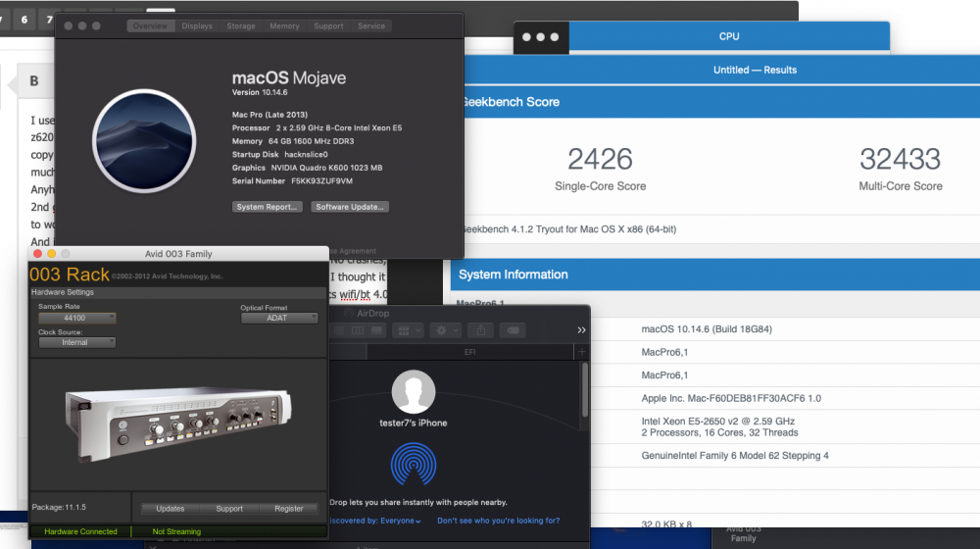The height and width of the screenshot is (549, 980).
Task: Click the Hardware Settings section header
Action: (63, 292)
